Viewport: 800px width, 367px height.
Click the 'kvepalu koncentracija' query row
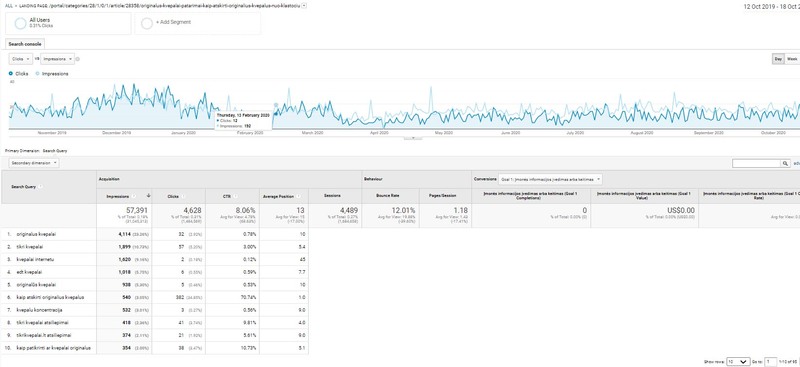39,310
